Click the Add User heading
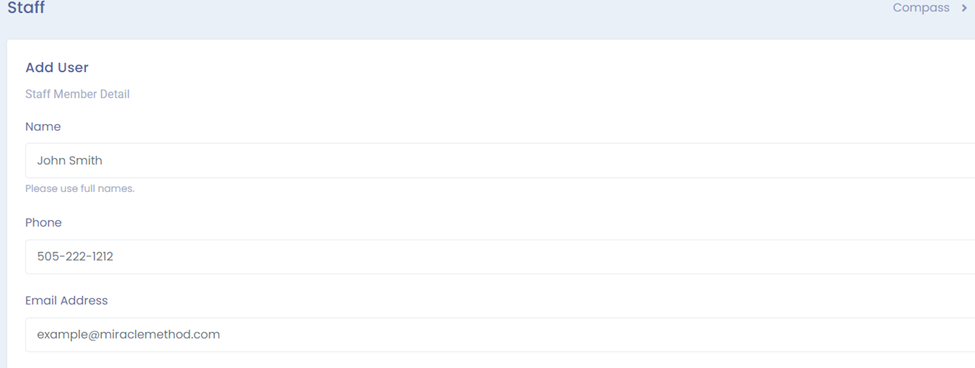 (57, 67)
